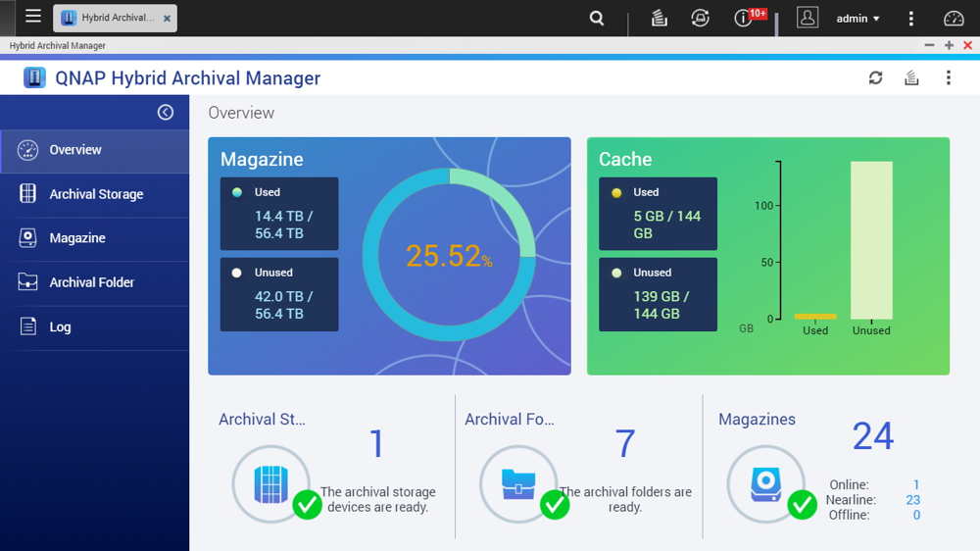The width and height of the screenshot is (980, 551).
Task: Open the top bar more options dots
Action: [910, 19]
